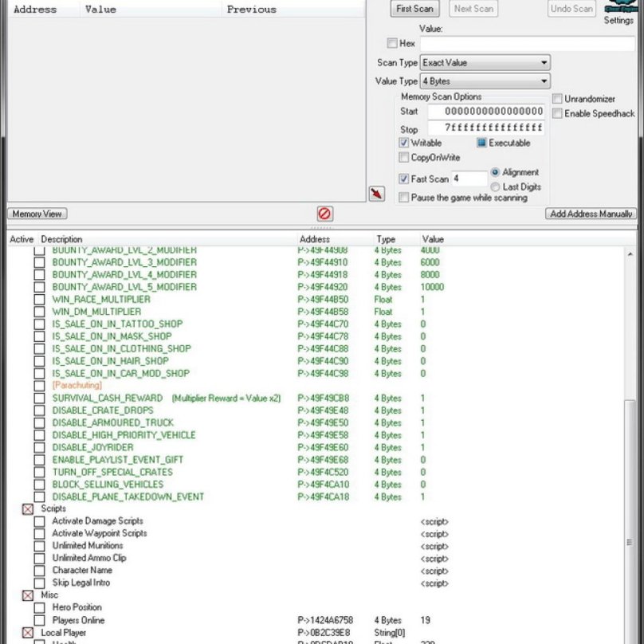The width and height of the screenshot is (644, 644).
Task: Enable the Hex checkbox
Action: (x=391, y=42)
